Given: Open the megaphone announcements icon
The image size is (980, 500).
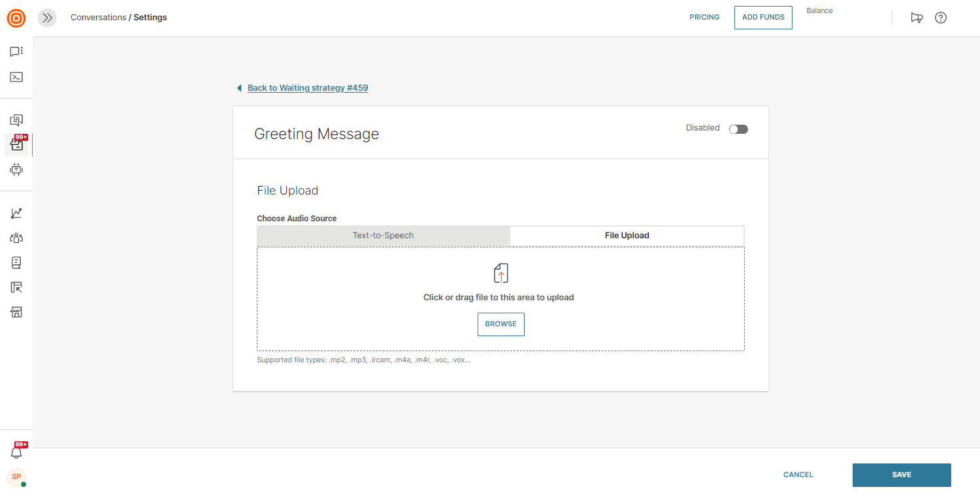Looking at the screenshot, I should click(917, 18).
